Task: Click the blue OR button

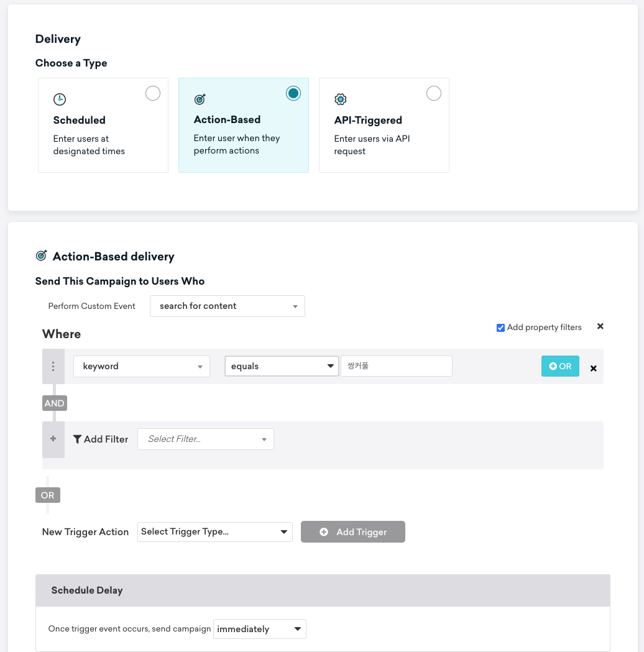Action: coord(561,366)
